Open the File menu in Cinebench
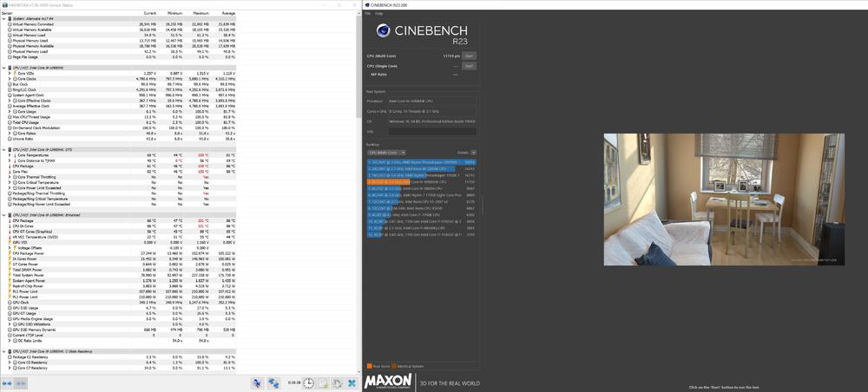This screenshot has height=392, width=868. (368, 14)
